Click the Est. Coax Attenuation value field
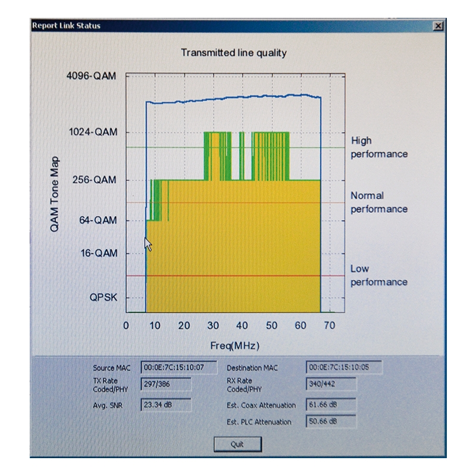Screen dimensions: 476x476 [x=331, y=405]
